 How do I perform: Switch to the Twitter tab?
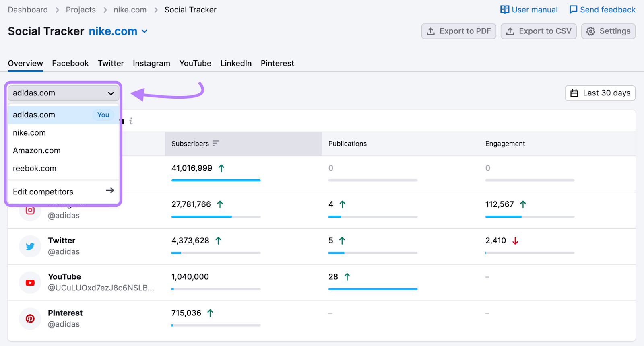pyautogui.click(x=111, y=63)
